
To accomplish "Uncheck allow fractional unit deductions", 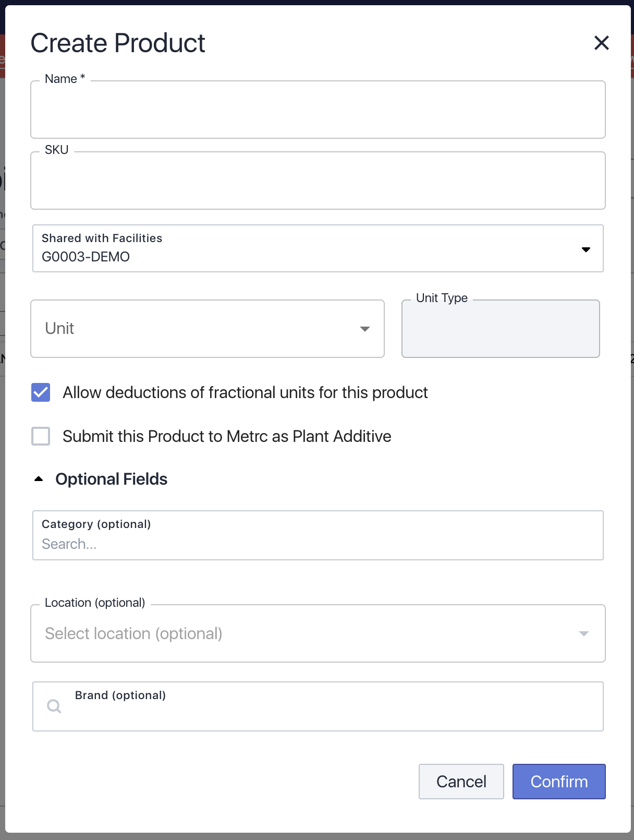I will tap(41, 392).
